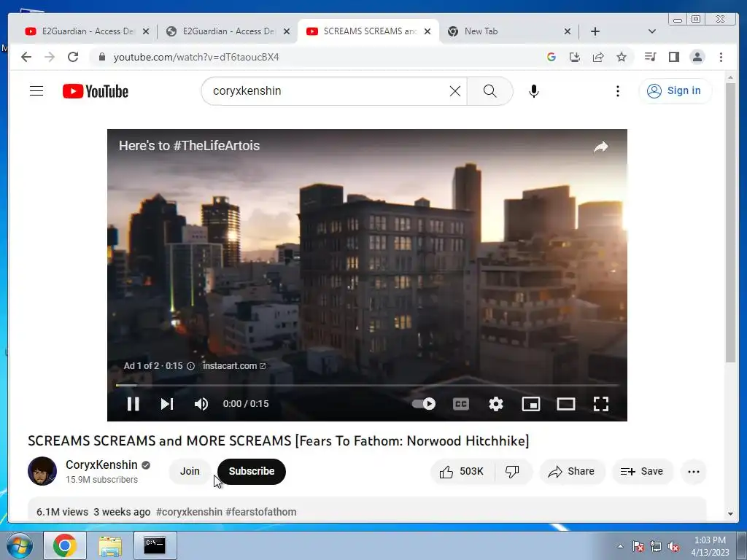
Task: Open Google icon in address bar
Action: [551, 57]
